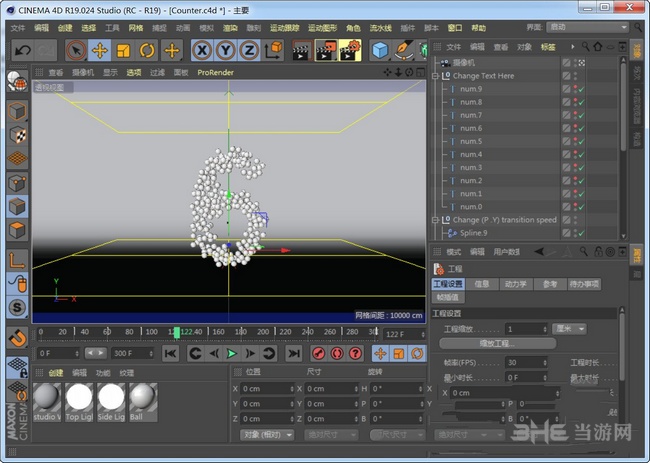The image size is (650, 463).
Task: Expand object manager menu arrow
Action: point(572,47)
